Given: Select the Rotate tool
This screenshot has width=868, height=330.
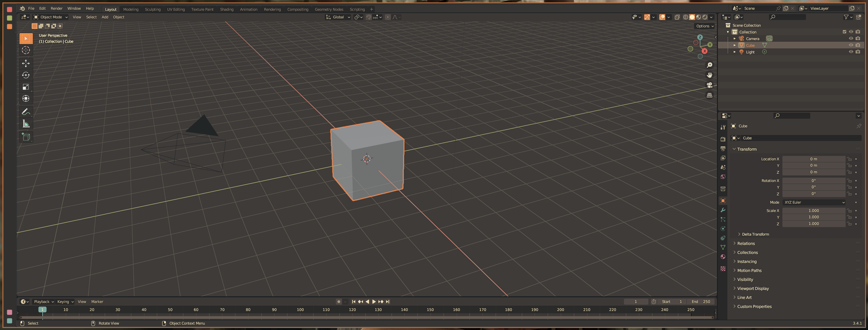Looking at the screenshot, I should click(26, 75).
